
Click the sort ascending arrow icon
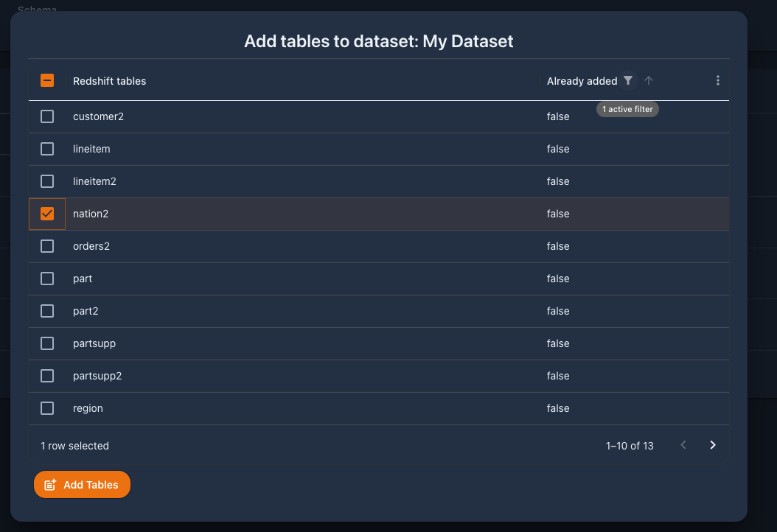(x=649, y=80)
